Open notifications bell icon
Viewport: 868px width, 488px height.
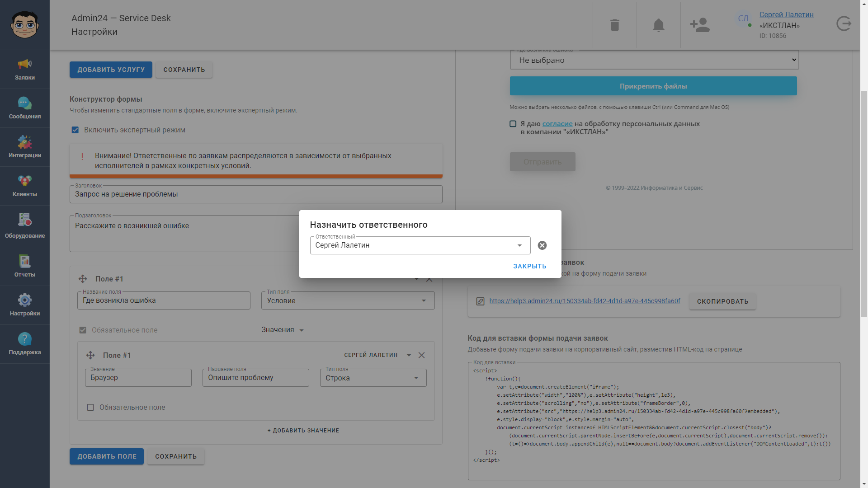pos(658,25)
